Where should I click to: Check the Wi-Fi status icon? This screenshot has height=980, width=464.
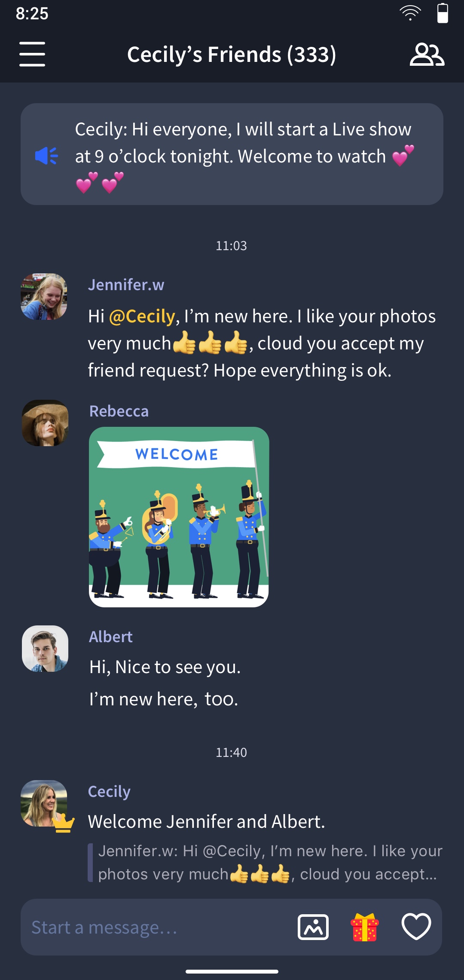(410, 13)
